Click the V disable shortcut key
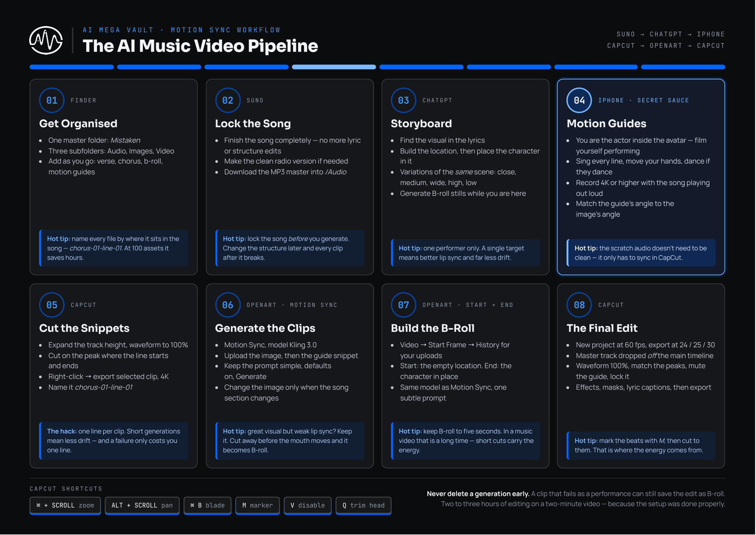This screenshot has height=535, width=756. pyautogui.click(x=308, y=505)
